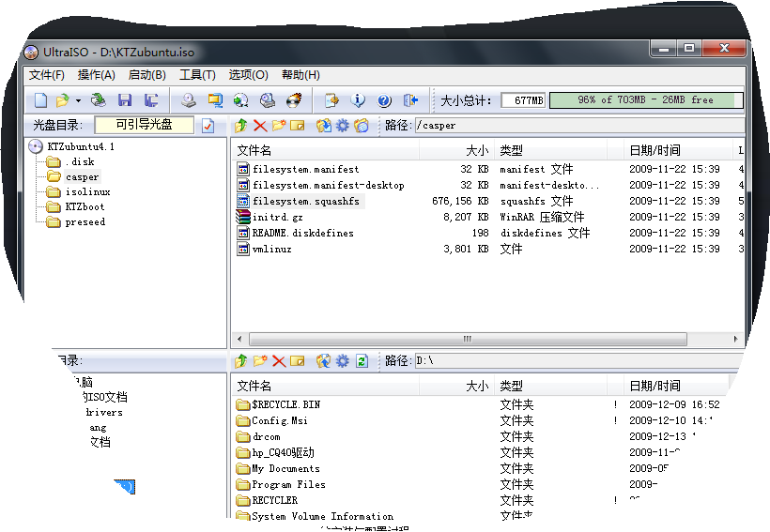The image size is (770, 532).
Task: Select filesystem.squashfs file
Action: 306,201
